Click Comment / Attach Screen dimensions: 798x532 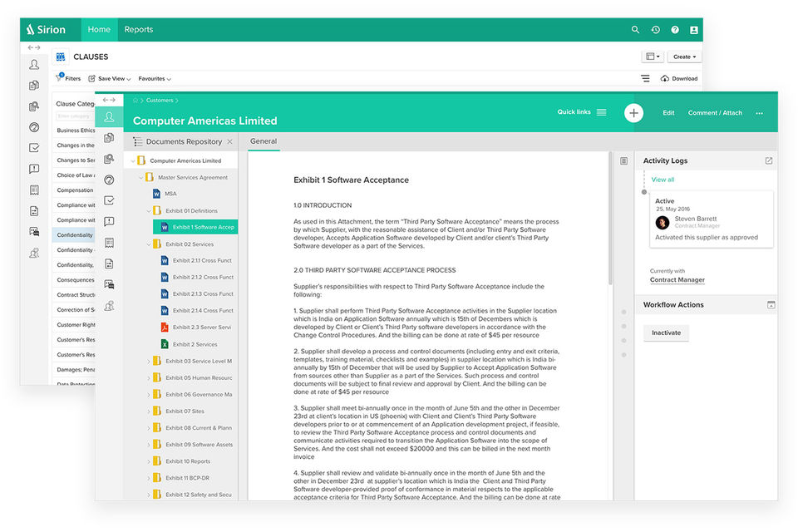(715, 113)
